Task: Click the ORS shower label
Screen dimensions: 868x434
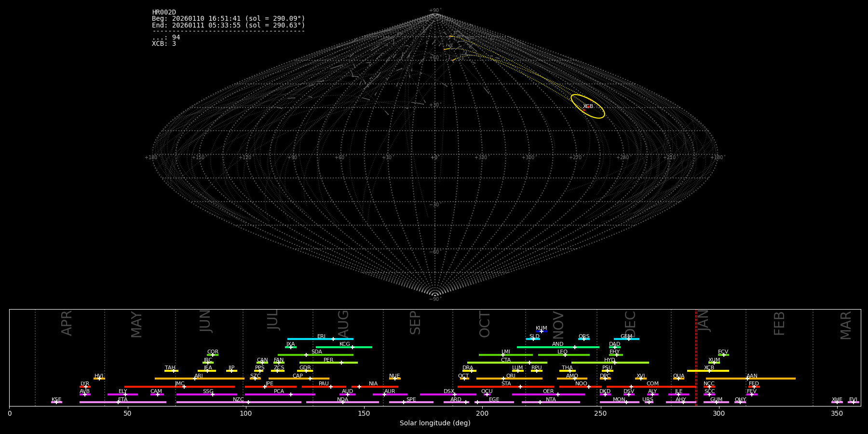Action: [584, 337]
